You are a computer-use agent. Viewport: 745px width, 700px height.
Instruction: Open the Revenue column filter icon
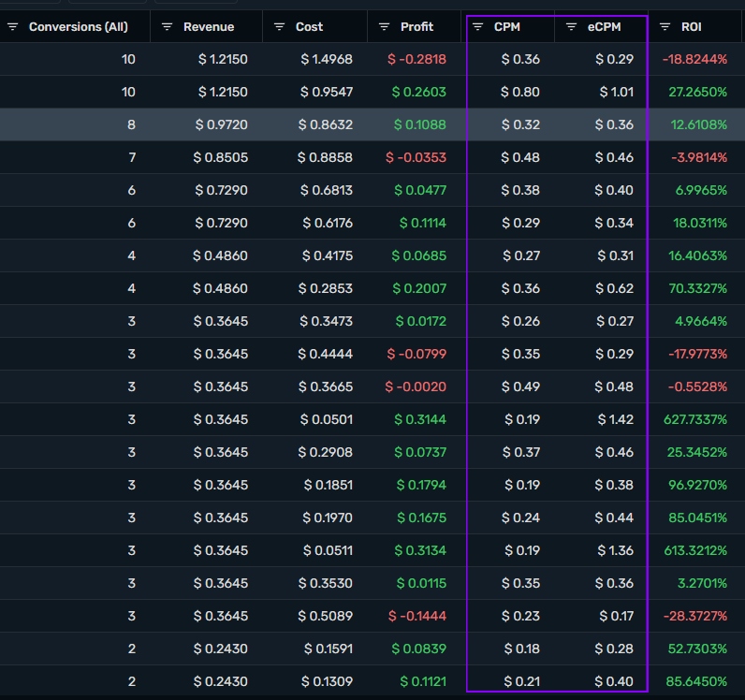[x=168, y=27]
